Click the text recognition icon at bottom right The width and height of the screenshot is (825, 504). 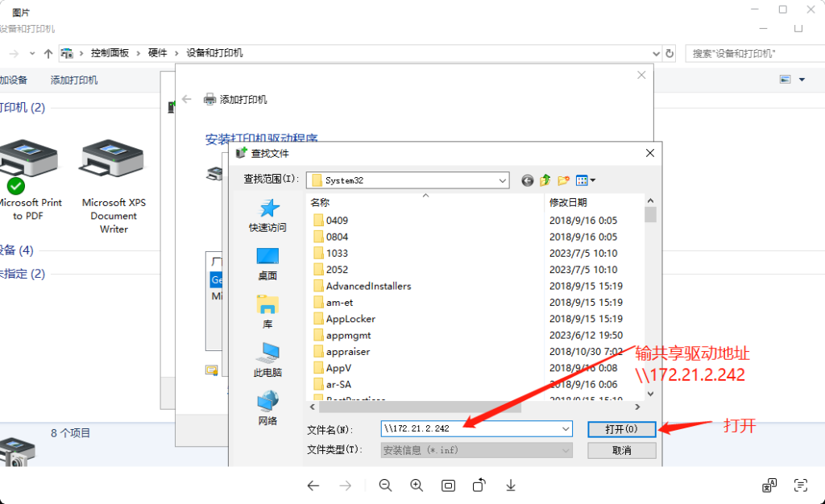800,485
